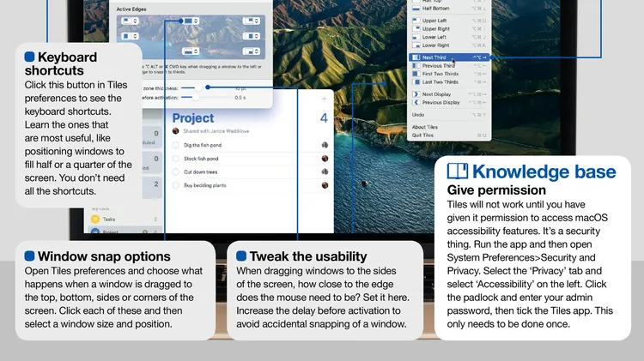
Task: Open the bottom-center edge Active Edges popup
Action: (x=191, y=51)
